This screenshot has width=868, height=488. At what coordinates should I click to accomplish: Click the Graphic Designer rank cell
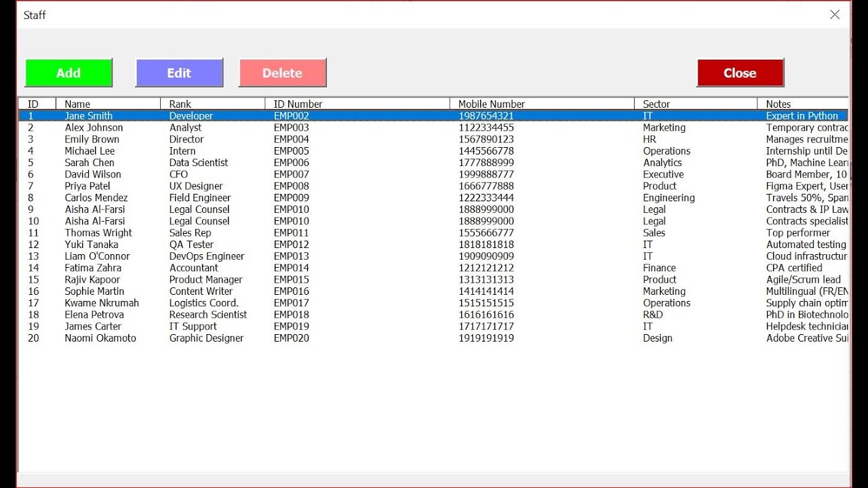[x=206, y=338]
